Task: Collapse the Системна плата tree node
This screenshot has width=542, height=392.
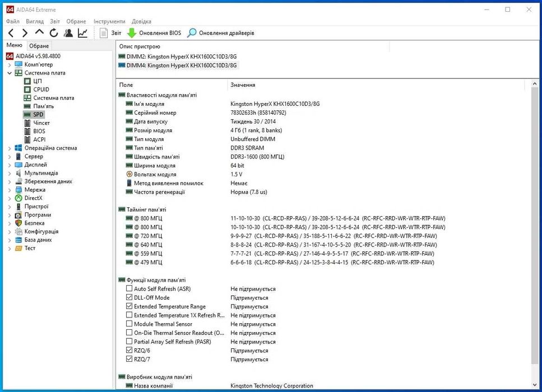Action: tap(10, 73)
